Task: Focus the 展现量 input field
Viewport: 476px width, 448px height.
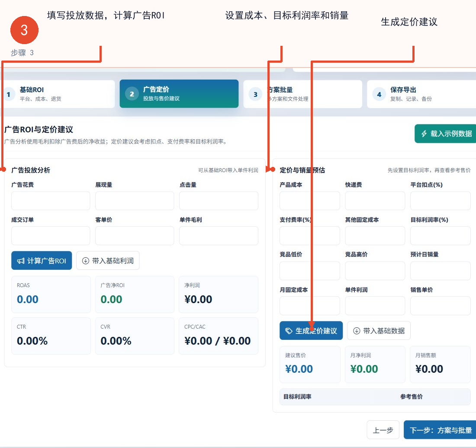Action: click(135, 201)
